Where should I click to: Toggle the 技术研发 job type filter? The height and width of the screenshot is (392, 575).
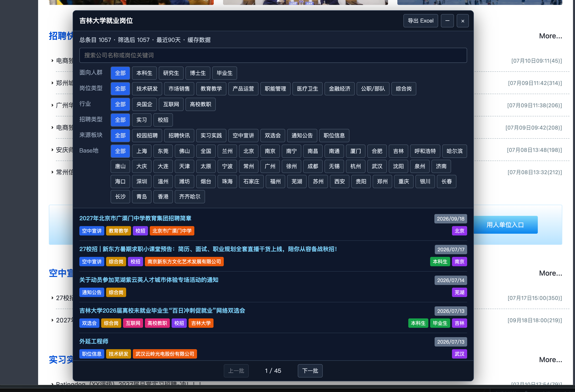tap(147, 89)
